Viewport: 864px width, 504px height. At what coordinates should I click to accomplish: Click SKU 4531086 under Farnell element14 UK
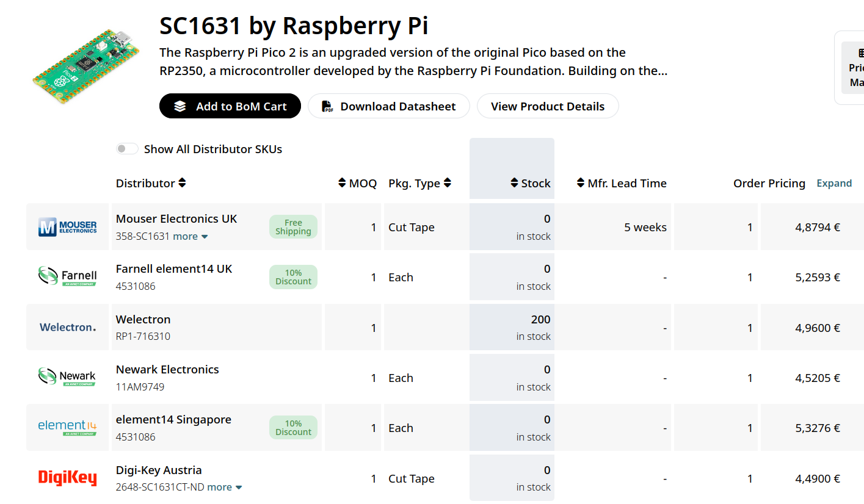tap(136, 286)
